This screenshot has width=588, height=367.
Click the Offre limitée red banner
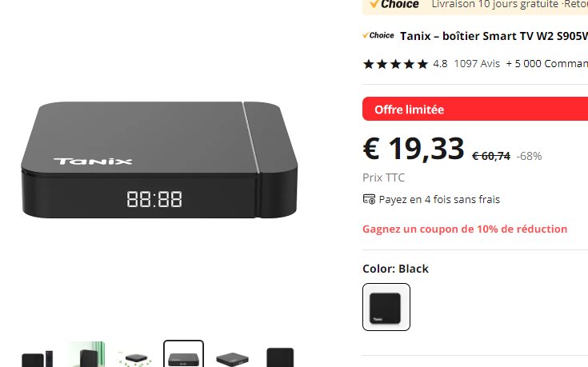point(475,109)
